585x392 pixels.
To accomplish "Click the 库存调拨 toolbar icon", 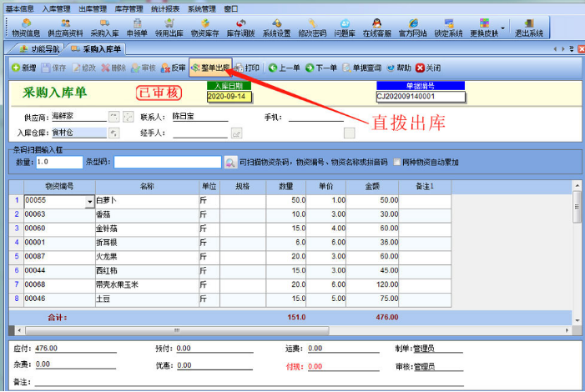I will [240, 28].
